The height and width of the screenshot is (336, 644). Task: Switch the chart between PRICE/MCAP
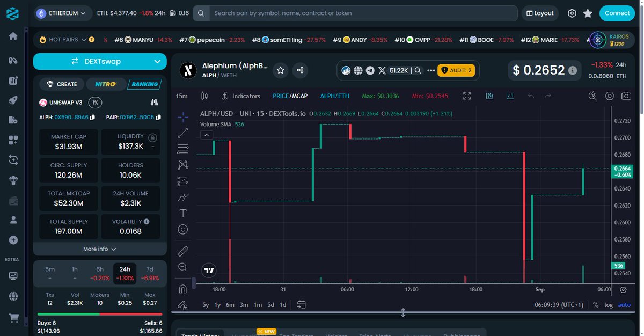[x=290, y=96]
